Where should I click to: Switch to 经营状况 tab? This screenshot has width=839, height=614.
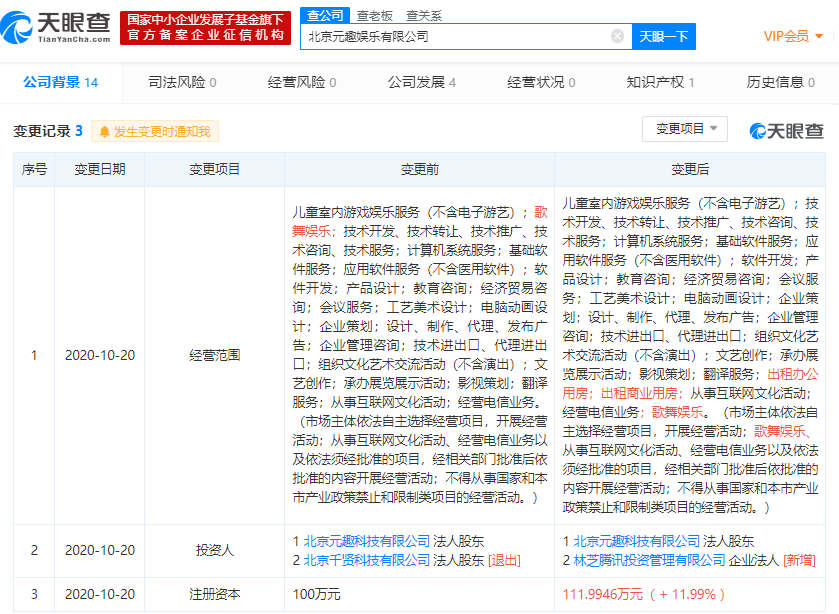coord(541,82)
